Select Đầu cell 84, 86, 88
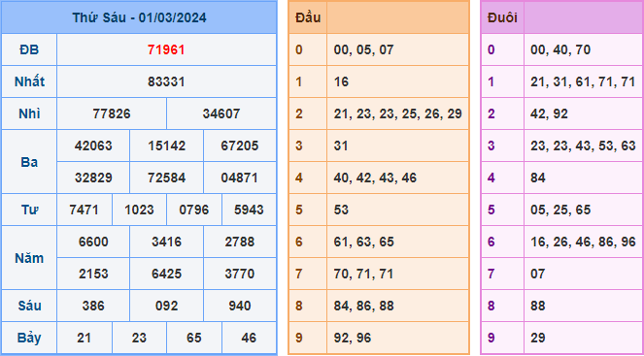 [397, 306]
